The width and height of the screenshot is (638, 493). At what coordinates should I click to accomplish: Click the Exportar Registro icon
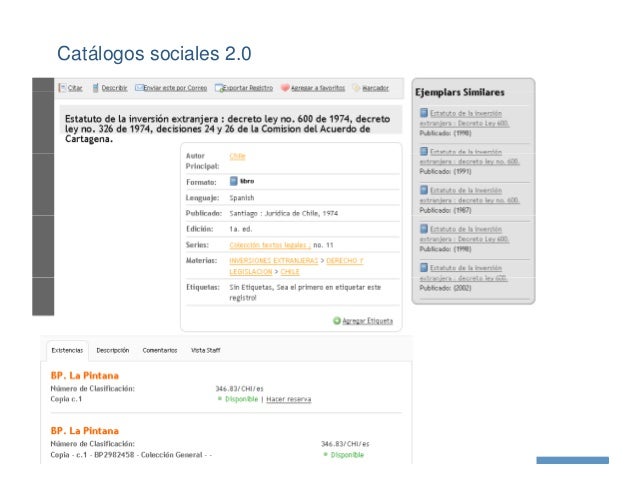point(216,87)
